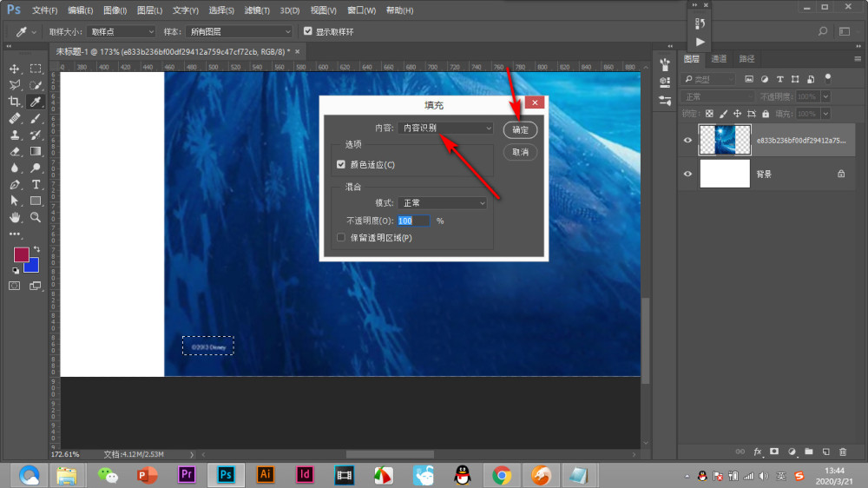Select the Quick Selection tool
868x488 pixels.
pyautogui.click(x=36, y=85)
